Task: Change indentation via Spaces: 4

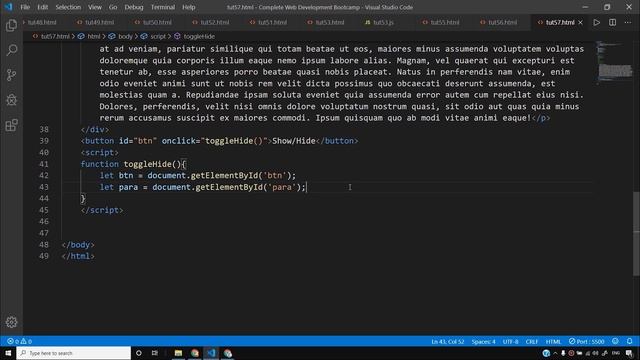Action: coord(483,341)
